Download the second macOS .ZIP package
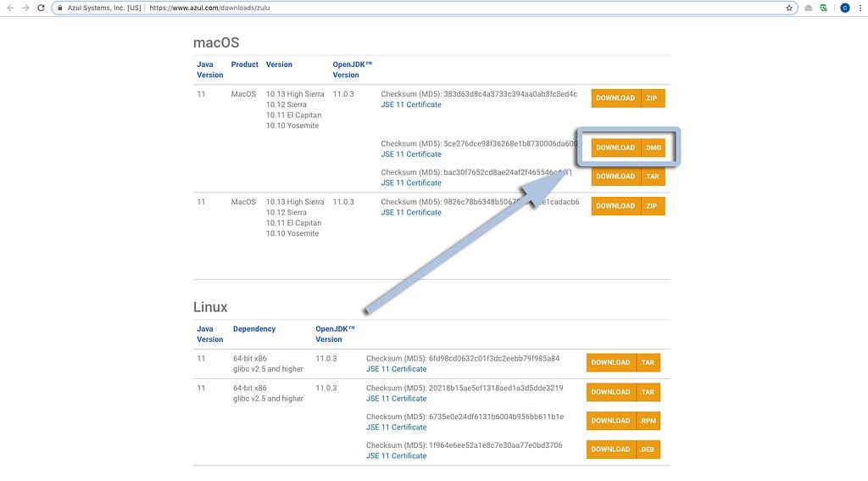Screen dimensions: 868x481 coord(628,206)
